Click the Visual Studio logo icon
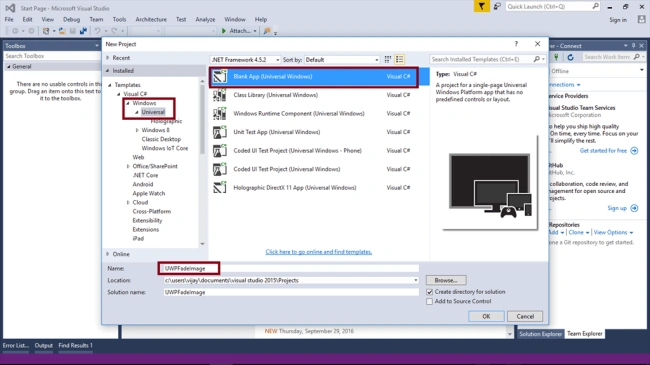The image size is (650, 365). click(x=10, y=8)
